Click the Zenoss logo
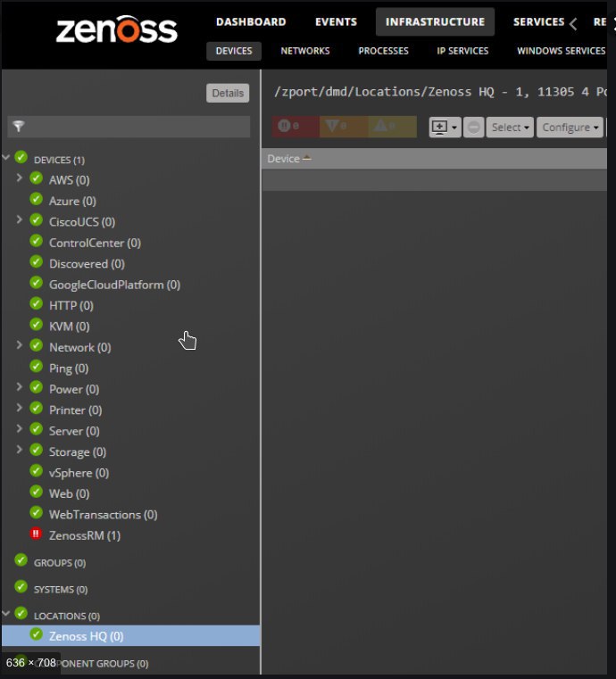 coord(117,29)
